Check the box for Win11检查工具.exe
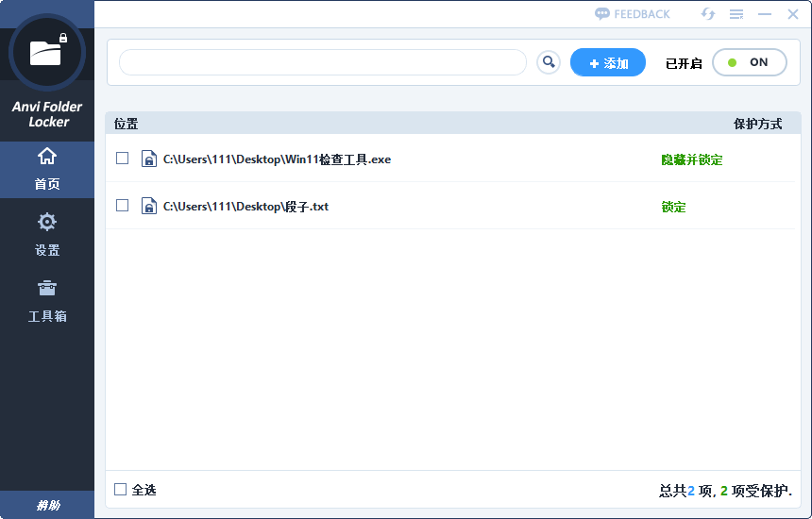Viewport: 812px width, 519px height. point(122,159)
